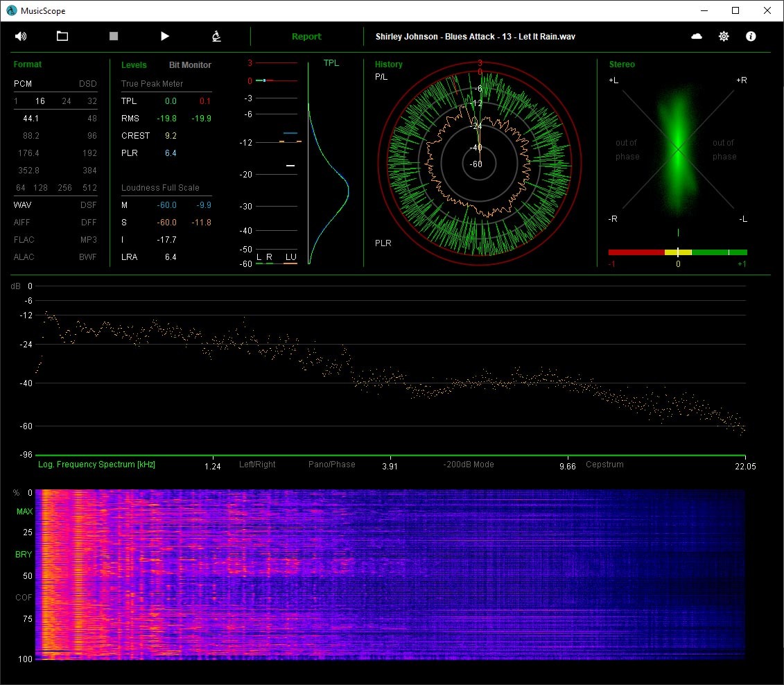Switch to the Bit Monitor tab
Screen dimensions: 784x685
click(190, 65)
